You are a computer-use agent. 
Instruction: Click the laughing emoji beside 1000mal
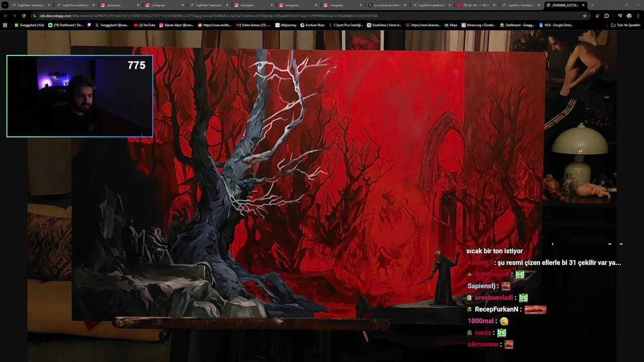pyautogui.click(x=504, y=321)
